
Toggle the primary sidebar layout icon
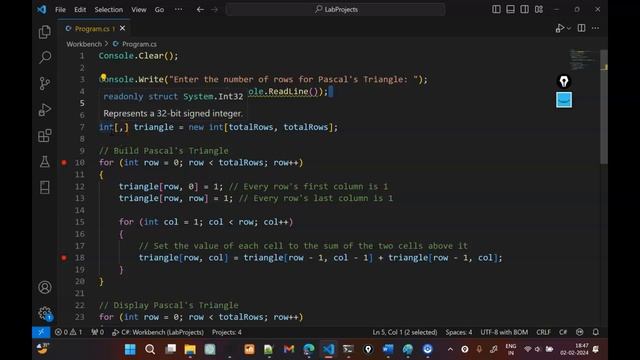[x=496, y=9]
